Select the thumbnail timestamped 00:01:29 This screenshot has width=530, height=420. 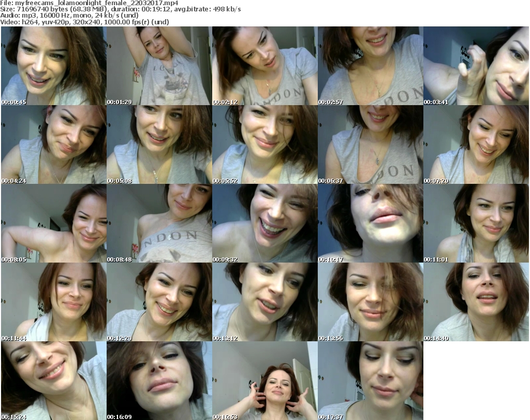159,66
